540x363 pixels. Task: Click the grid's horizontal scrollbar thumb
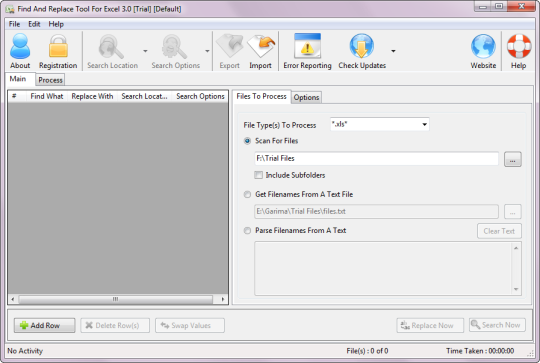[x=116, y=299]
